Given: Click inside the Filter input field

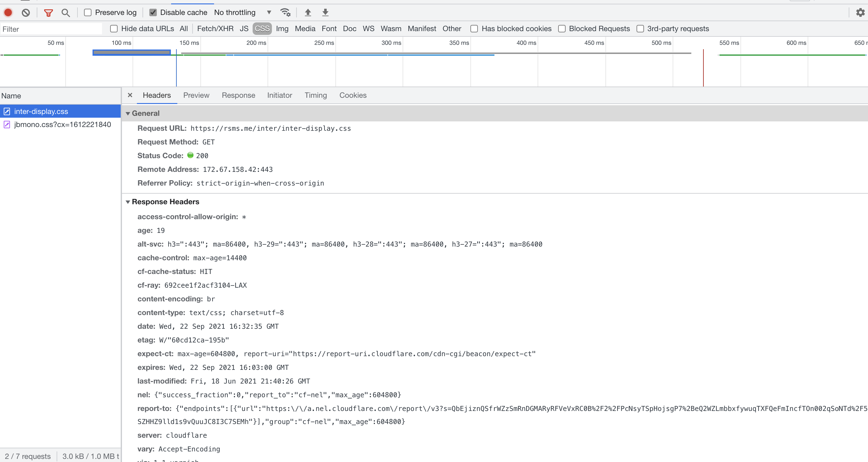Looking at the screenshot, I should [x=50, y=29].
